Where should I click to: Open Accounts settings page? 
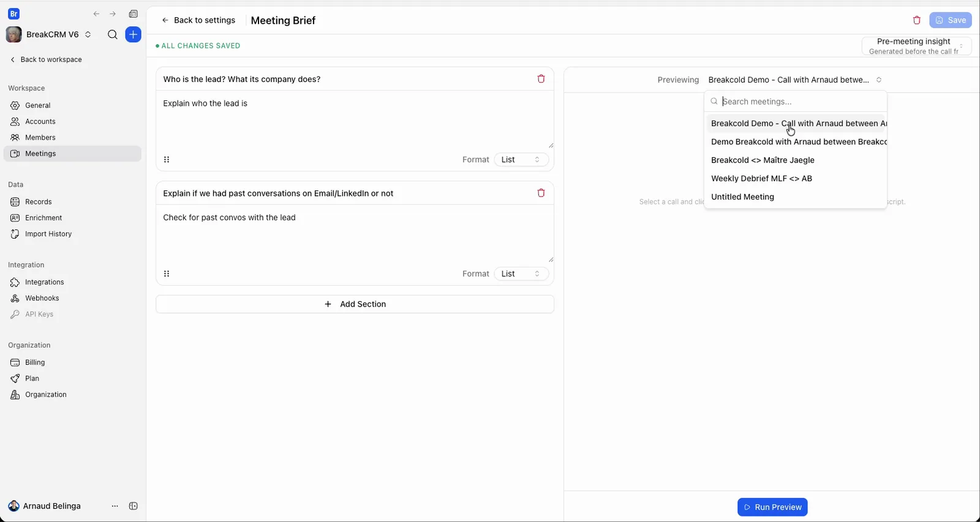coord(72,121)
